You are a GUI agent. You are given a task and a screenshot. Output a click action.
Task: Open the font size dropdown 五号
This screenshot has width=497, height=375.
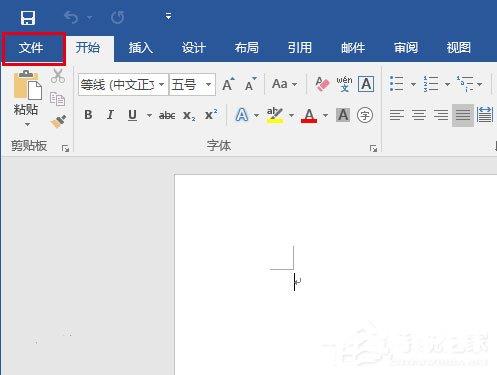208,84
